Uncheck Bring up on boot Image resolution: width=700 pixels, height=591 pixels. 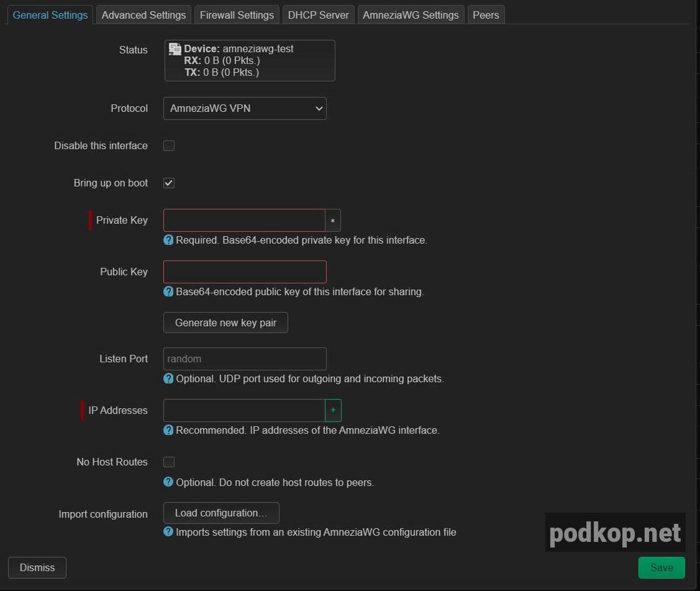point(168,183)
